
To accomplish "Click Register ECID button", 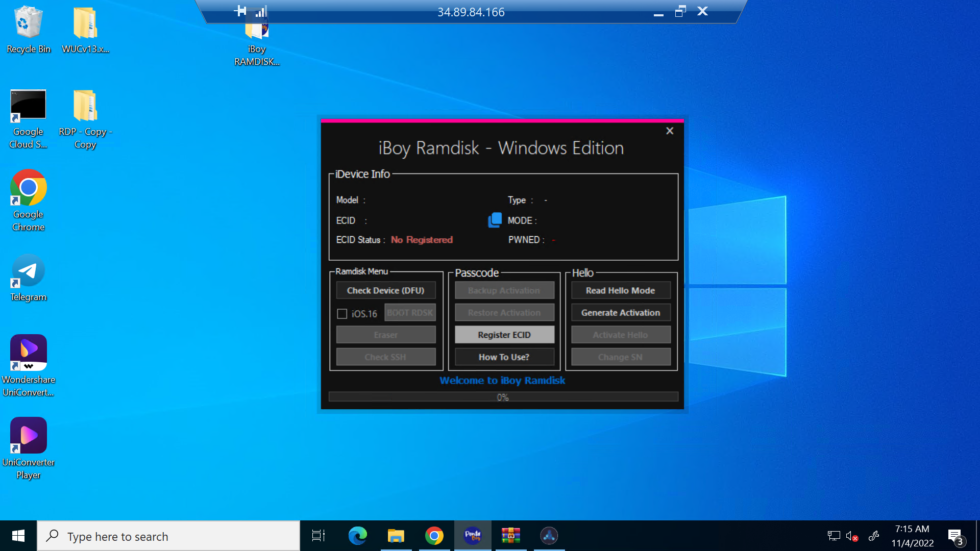I will tap(504, 335).
